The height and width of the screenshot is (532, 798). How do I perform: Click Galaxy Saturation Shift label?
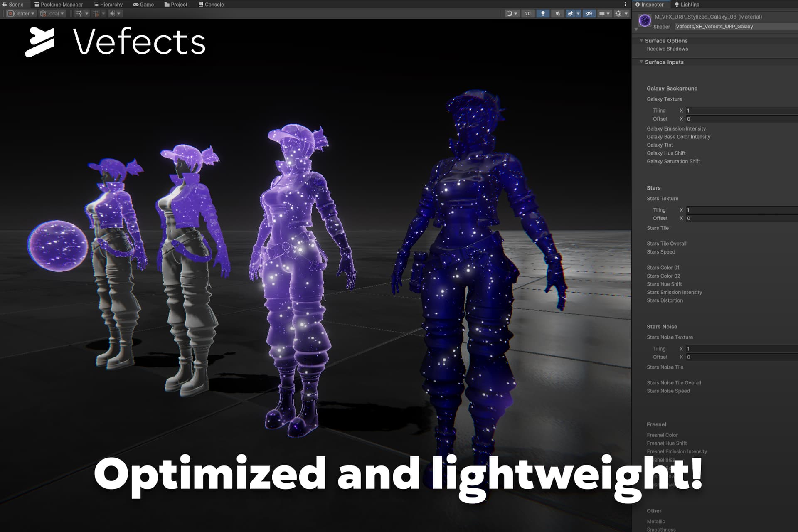tap(673, 161)
